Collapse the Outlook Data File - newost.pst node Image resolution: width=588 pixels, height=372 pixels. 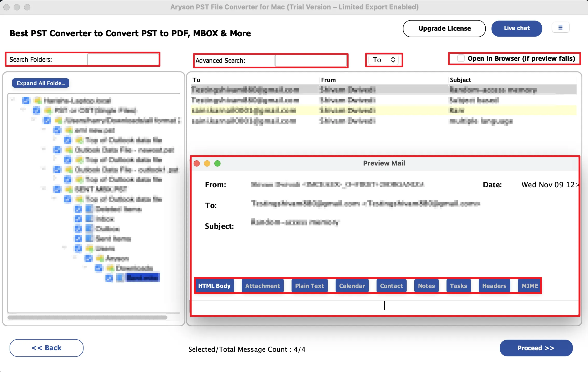pos(44,149)
